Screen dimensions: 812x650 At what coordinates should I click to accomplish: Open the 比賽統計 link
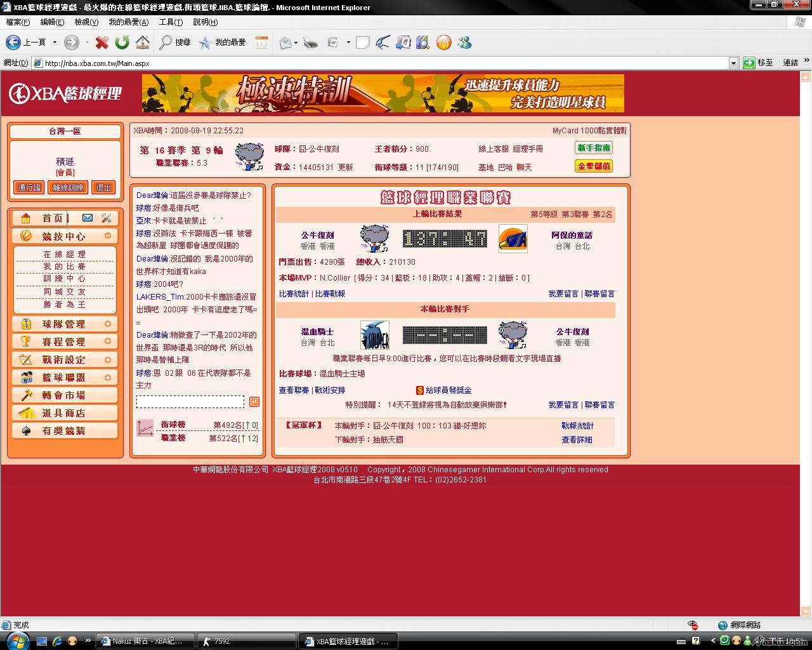(294, 294)
